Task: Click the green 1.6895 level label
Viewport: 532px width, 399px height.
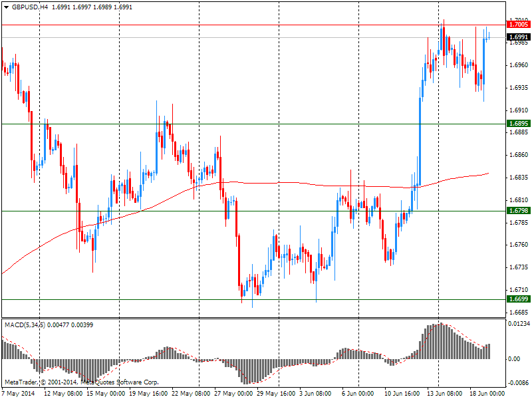Action: tap(519, 124)
